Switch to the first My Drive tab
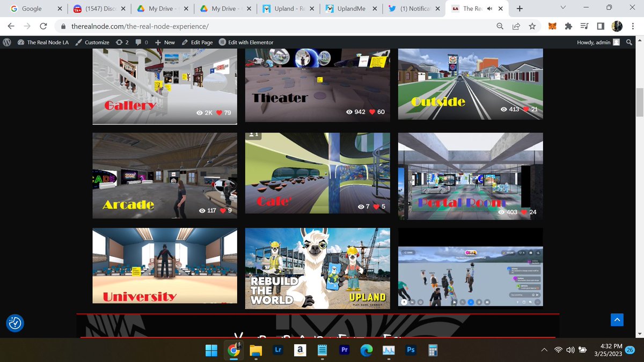The image size is (644, 362). click(x=162, y=9)
